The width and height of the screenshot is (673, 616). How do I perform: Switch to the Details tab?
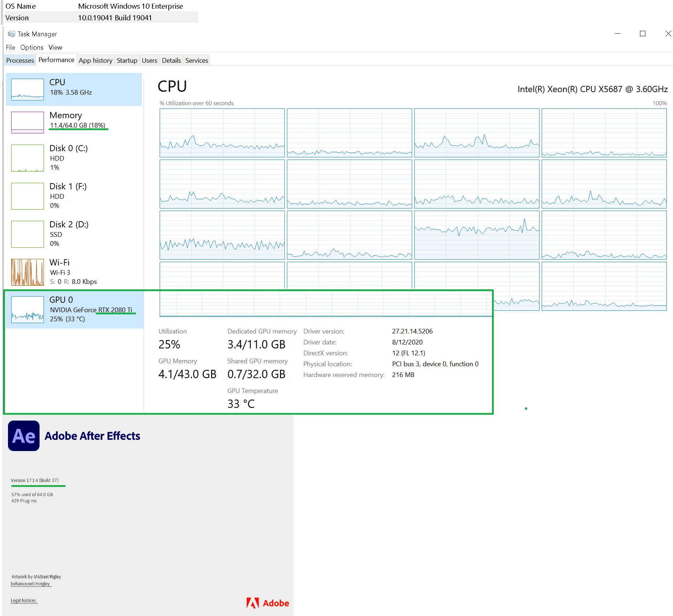[x=171, y=61]
